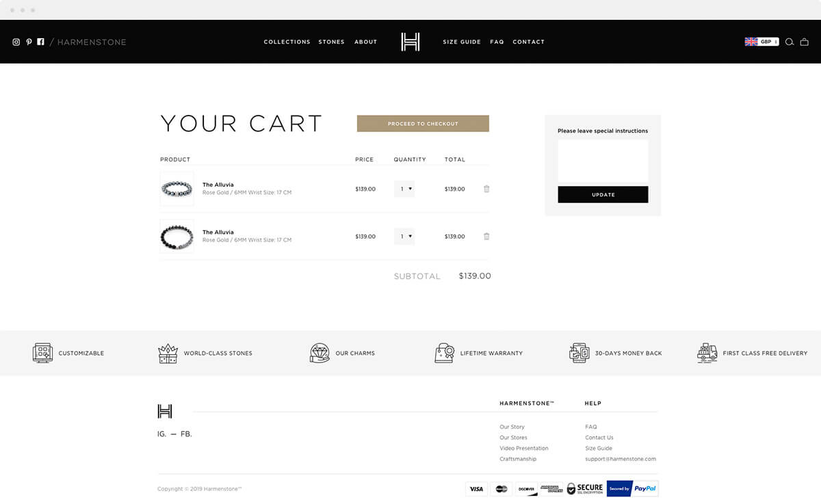The height and width of the screenshot is (504, 821).
Task: Click World-Class Stones label
Action: pos(218,354)
